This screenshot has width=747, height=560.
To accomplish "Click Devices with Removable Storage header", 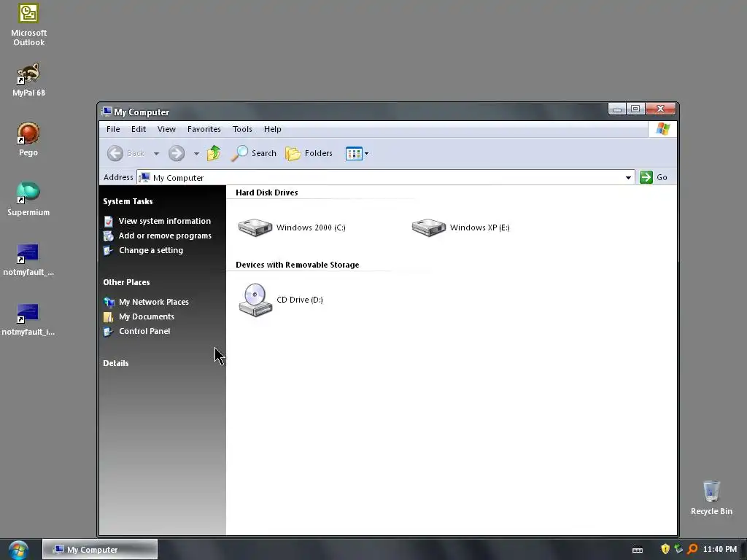I will [298, 265].
